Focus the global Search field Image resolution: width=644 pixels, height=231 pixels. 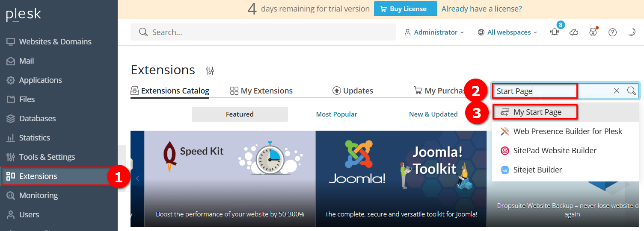pos(263,32)
